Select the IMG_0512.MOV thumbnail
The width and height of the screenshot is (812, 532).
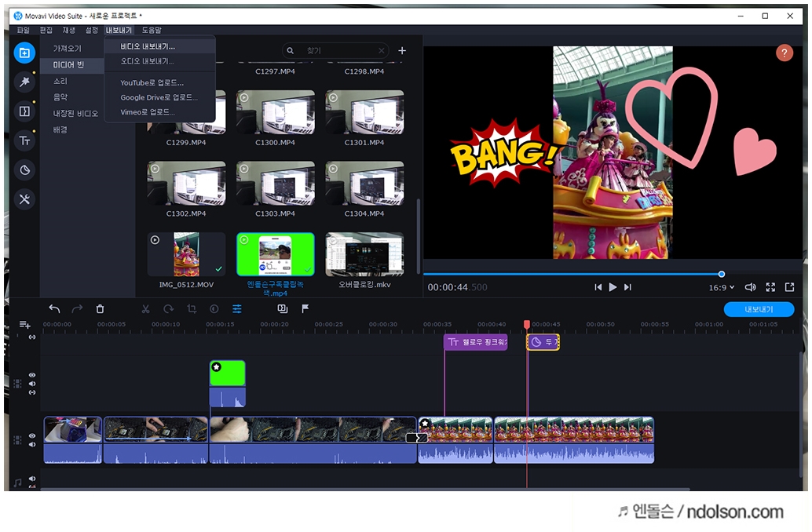pos(186,254)
